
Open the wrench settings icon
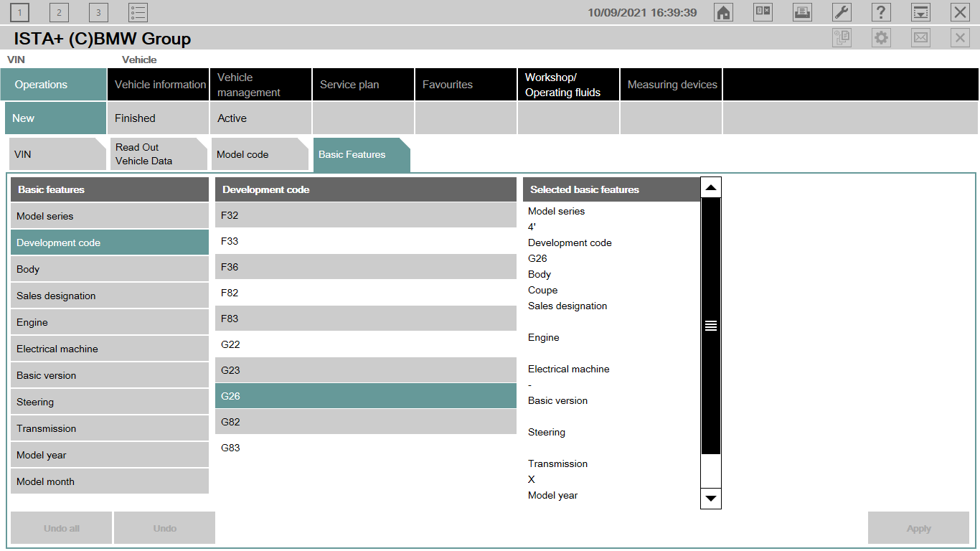pos(842,12)
